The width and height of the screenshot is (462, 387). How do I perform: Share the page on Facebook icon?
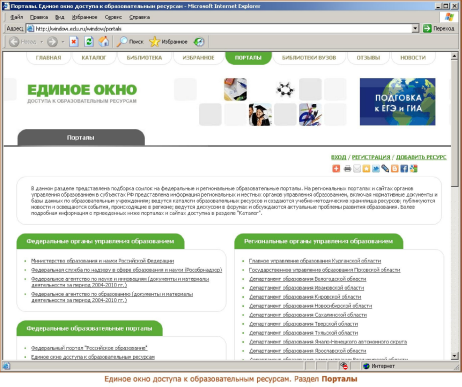tap(404, 169)
